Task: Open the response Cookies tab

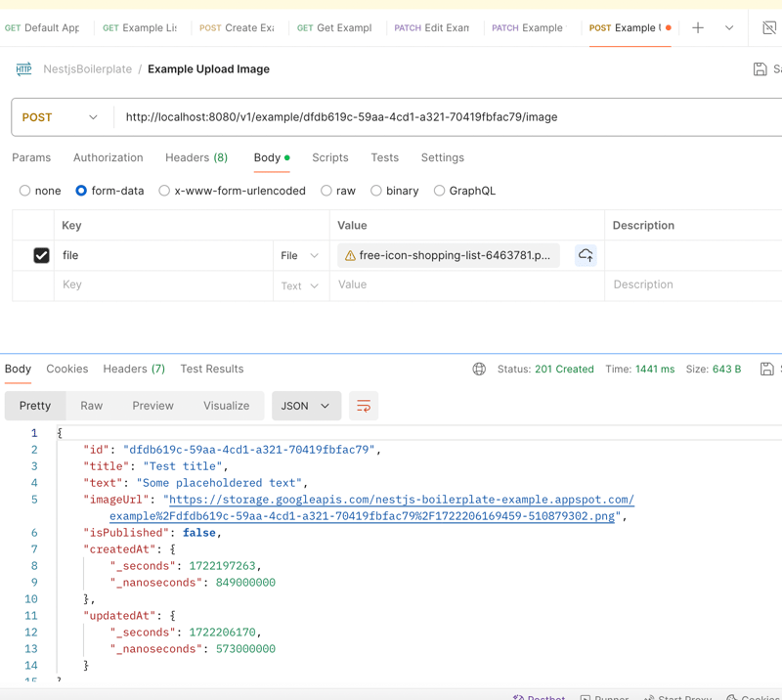Action: [67, 369]
